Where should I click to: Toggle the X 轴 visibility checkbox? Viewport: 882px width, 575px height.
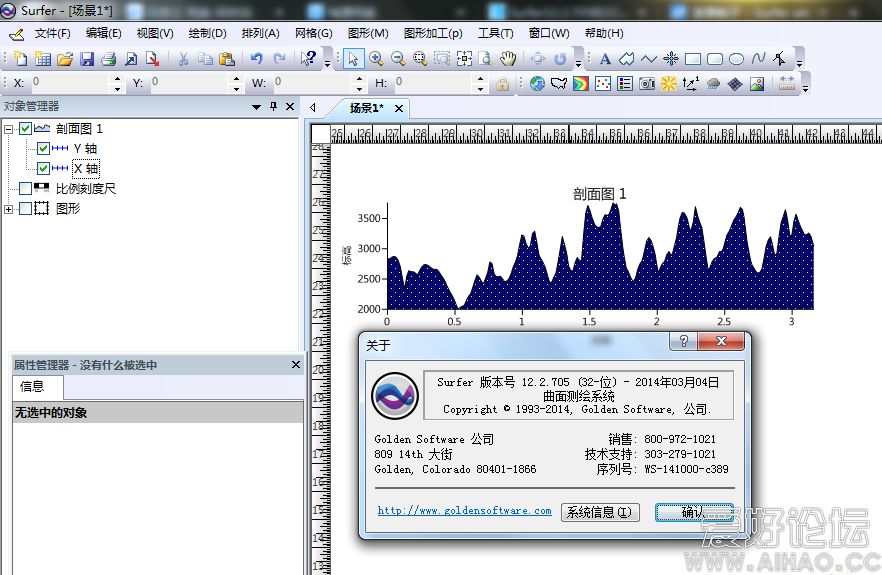43,168
